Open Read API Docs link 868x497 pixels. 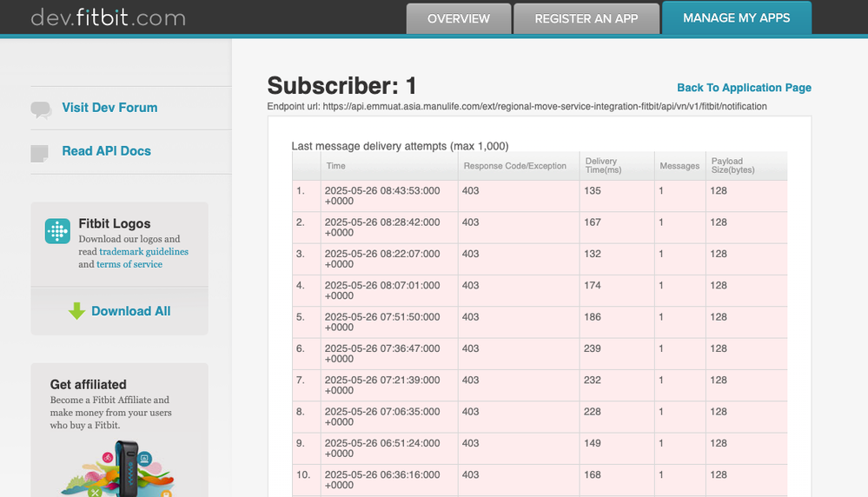106,151
